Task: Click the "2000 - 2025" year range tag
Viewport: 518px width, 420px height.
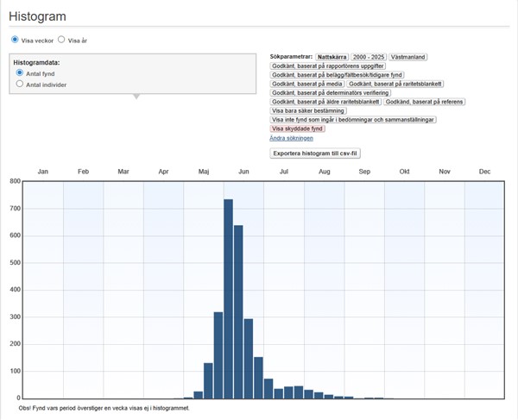Action: click(370, 56)
